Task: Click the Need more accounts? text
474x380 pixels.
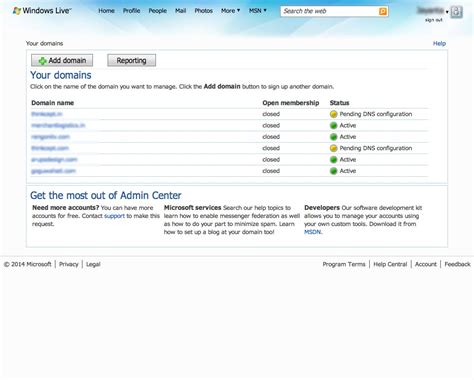Action: click(x=66, y=208)
